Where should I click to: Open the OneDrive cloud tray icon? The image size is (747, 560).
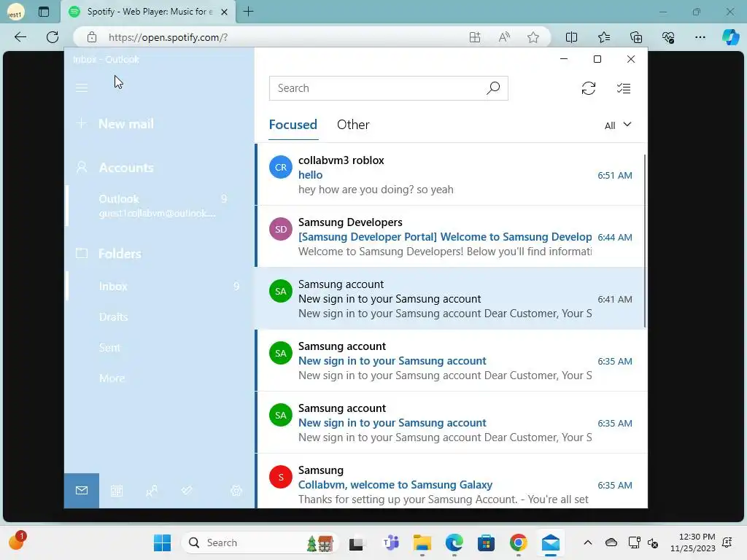pos(611,542)
